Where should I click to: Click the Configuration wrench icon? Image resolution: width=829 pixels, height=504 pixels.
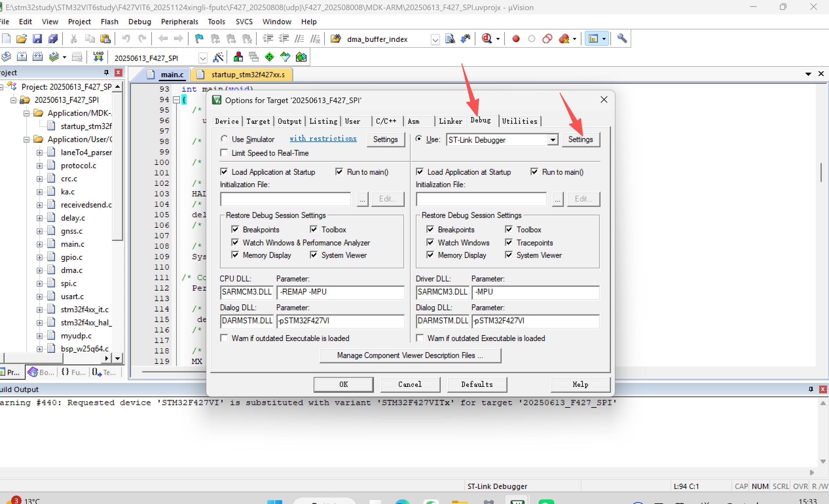coord(622,39)
